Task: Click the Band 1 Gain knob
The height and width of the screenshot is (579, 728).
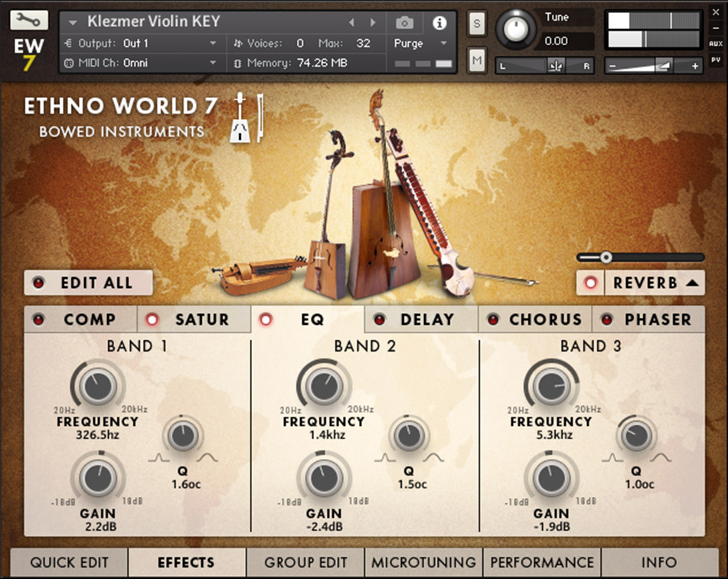Action: (97, 478)
